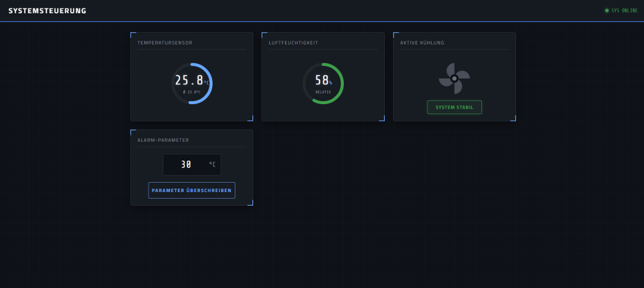Click the Ø 25.8°C average value
The width and height of the screenshot is (644, 288).
(192, 92)
